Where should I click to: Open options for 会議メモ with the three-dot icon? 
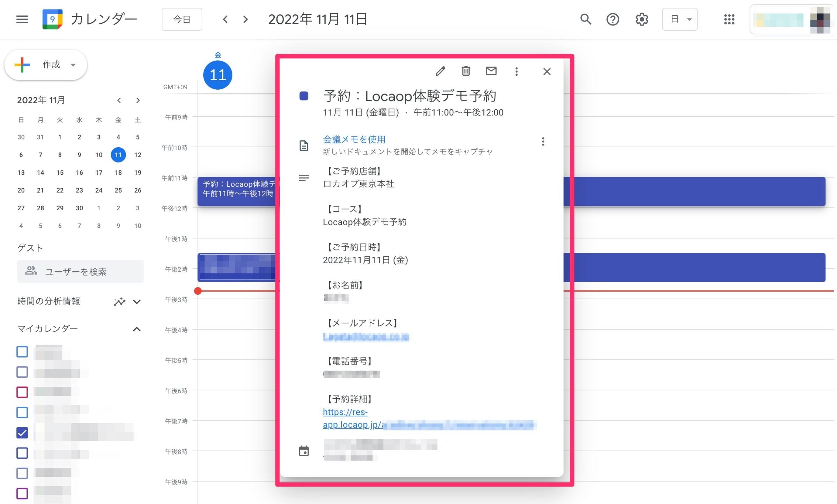point(543,142)
